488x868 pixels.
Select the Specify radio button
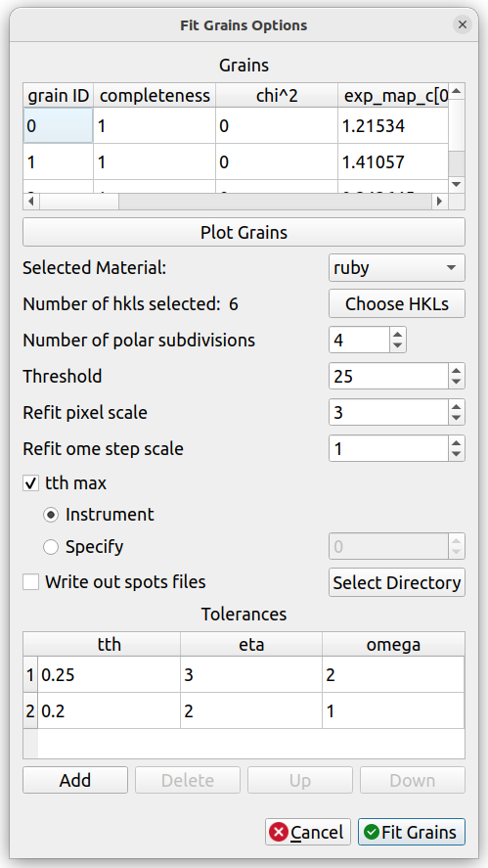pyautogui.click(x=51, y=547)
